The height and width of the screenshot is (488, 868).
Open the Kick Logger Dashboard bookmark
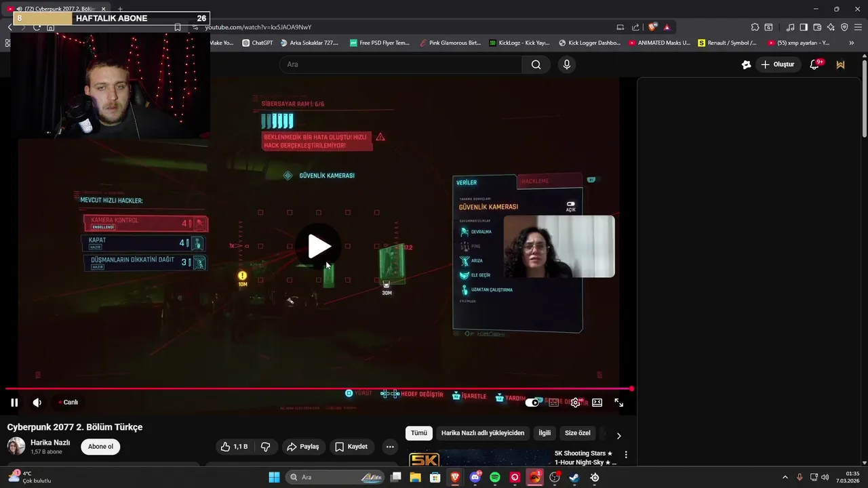tap(589, 43)
